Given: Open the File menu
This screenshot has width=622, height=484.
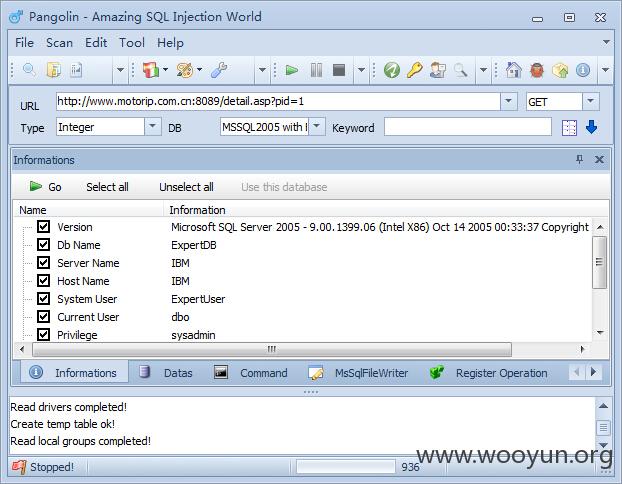Looking at the screenshot, I should point(24,42).
